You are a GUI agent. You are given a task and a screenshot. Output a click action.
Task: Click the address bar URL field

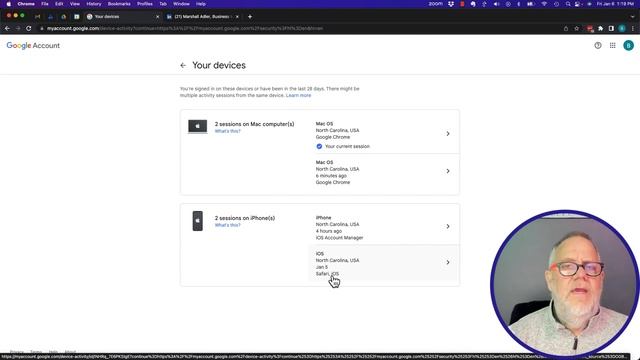[300, 29]
